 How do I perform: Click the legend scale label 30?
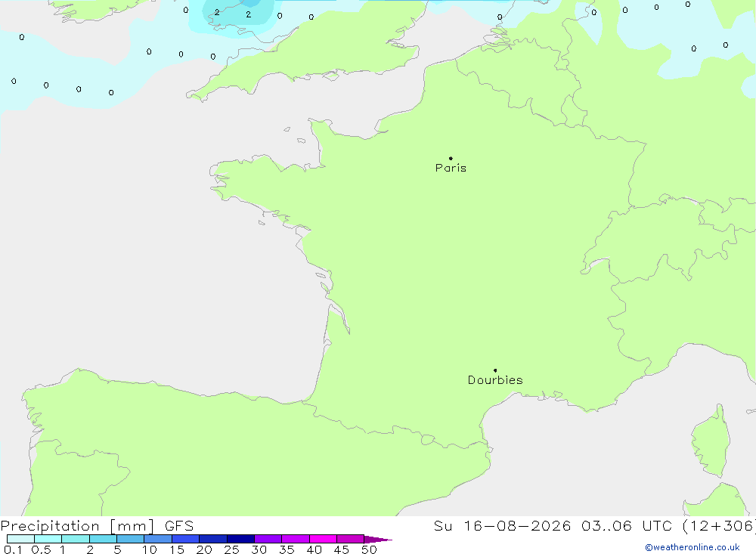point(259,549)
